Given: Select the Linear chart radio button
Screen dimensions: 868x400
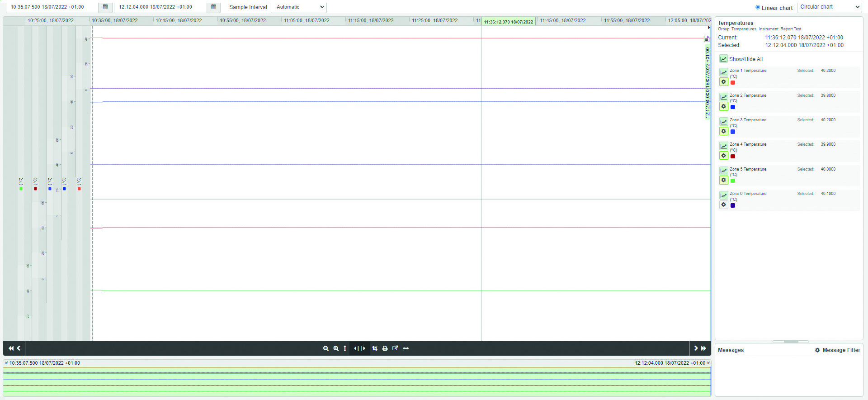Looking at the screenshot, I should tap(758, 7).
